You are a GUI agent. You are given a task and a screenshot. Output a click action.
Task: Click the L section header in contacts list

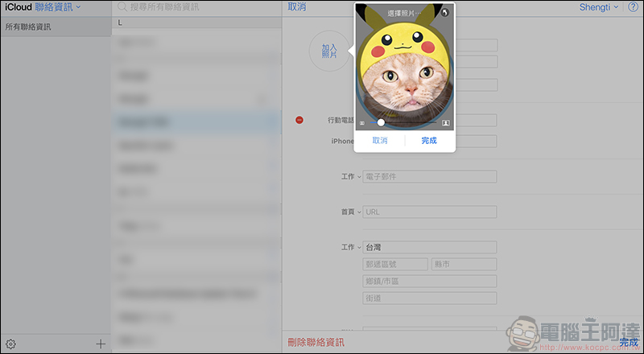[196, 23]
